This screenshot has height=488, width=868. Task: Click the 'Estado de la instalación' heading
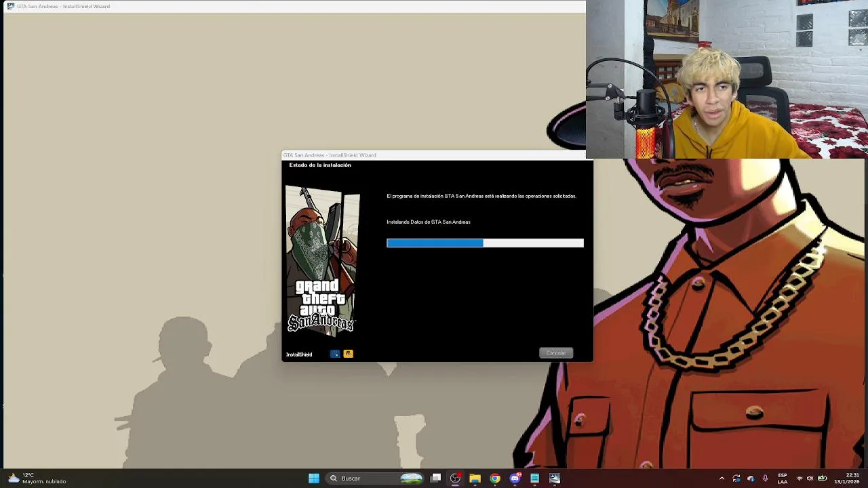(x=320, y=165)
